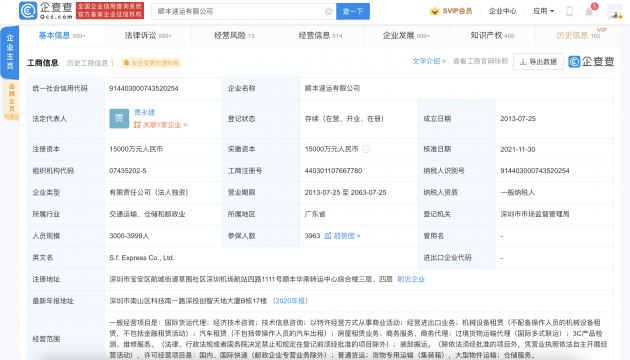The image size is (630, 360).
Task: Clear the search box with X icon
Action: 329,11
